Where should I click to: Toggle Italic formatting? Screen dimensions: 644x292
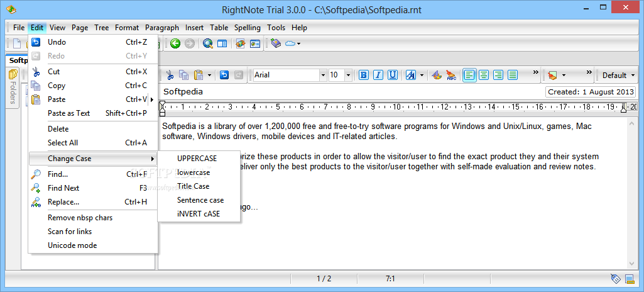378,75
